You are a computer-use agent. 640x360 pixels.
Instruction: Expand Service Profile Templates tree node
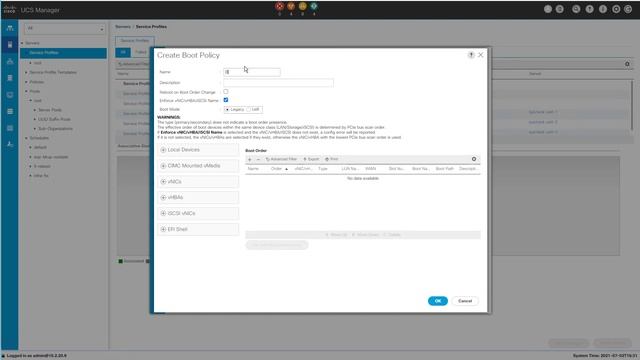(27, 72)
